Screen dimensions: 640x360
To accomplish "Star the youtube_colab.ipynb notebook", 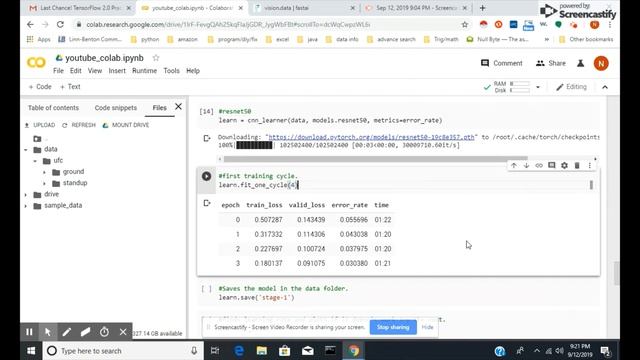I will click(x=156, y=58).
